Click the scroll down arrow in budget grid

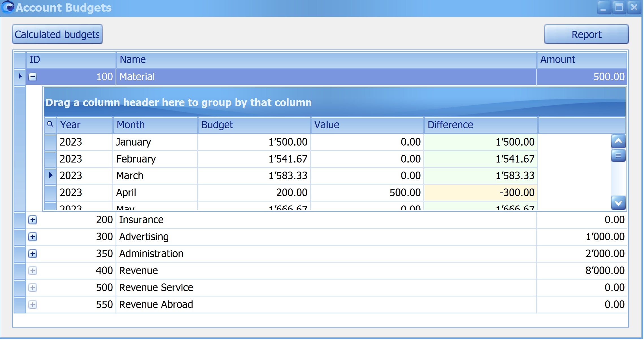click(x=618, y=203)
